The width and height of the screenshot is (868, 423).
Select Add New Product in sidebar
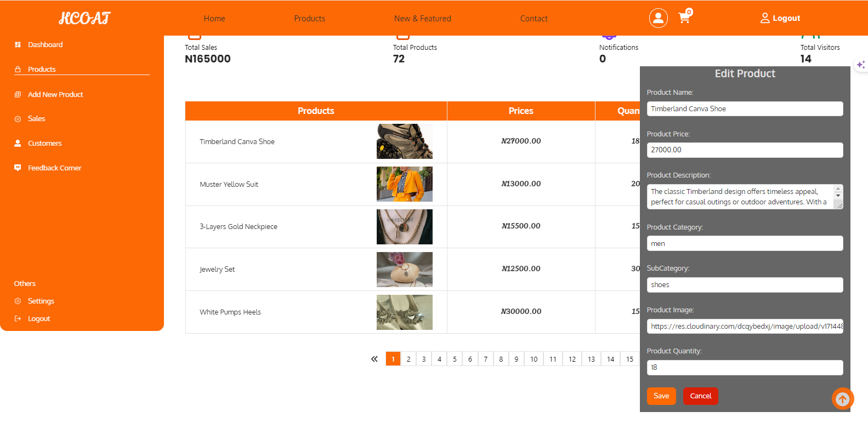pyautogui.click(x=55, y=94)
